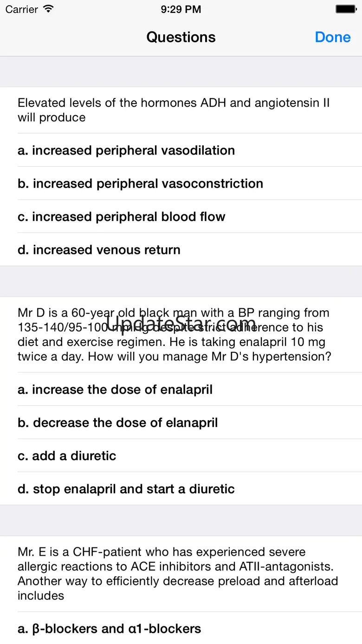
Task: Click the UpdateStar.com watermark
Action: pyautogui.click(x=181, y=323)
